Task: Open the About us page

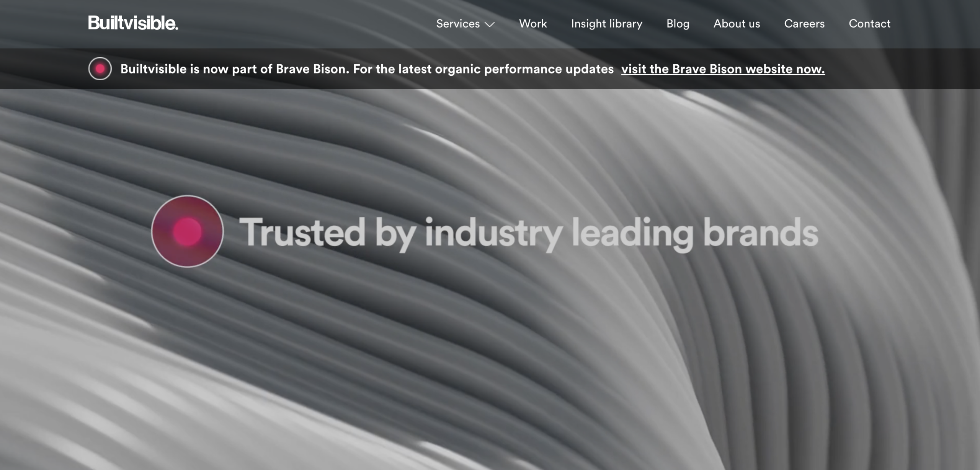Action: pyautogui.click(x=737, y=24)
